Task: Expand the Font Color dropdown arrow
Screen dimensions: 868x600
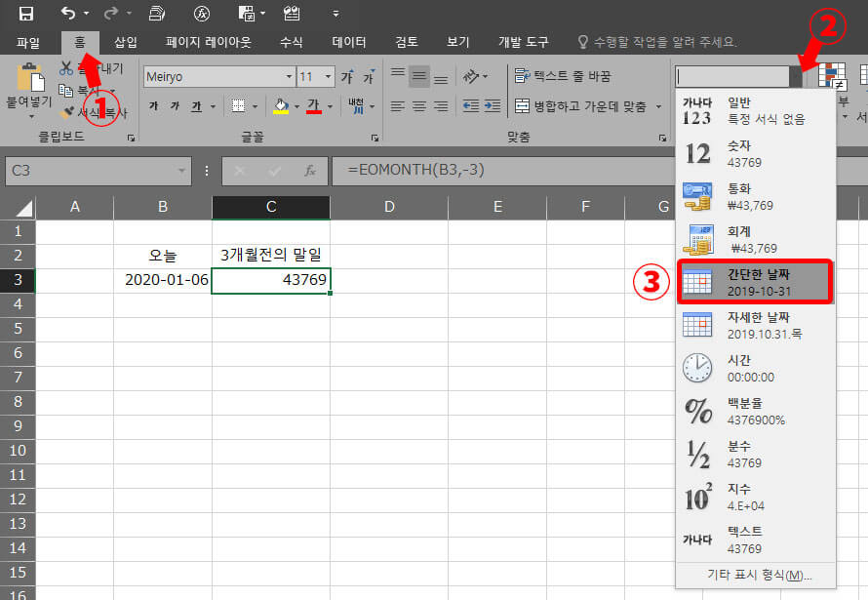Action: 329,104
